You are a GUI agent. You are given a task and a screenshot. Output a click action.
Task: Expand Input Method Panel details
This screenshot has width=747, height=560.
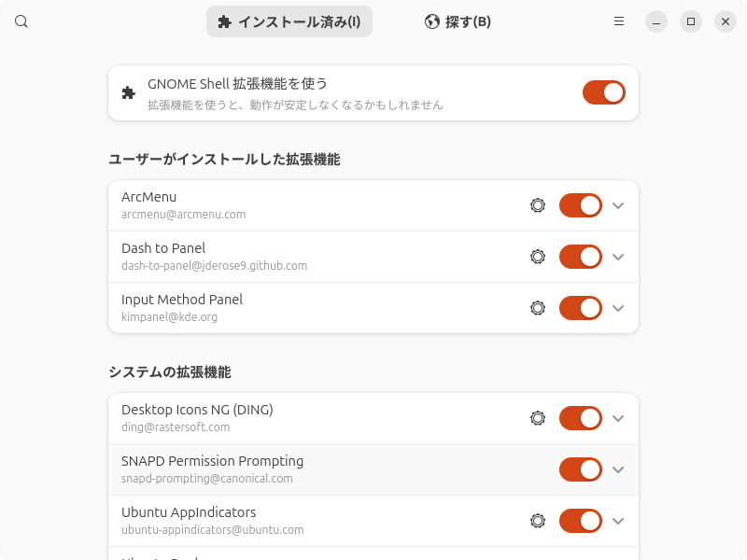coord(618,308)
